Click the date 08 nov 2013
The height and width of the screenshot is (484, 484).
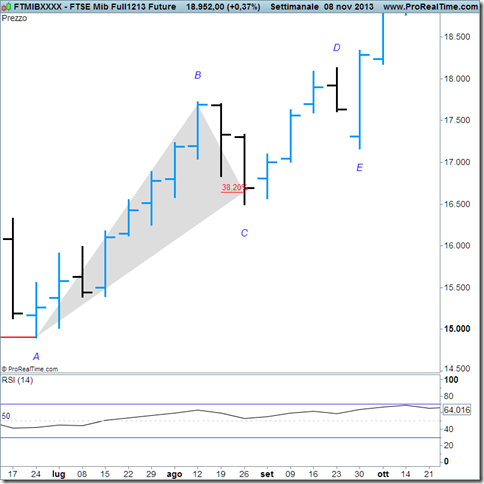tap(349, 7)
